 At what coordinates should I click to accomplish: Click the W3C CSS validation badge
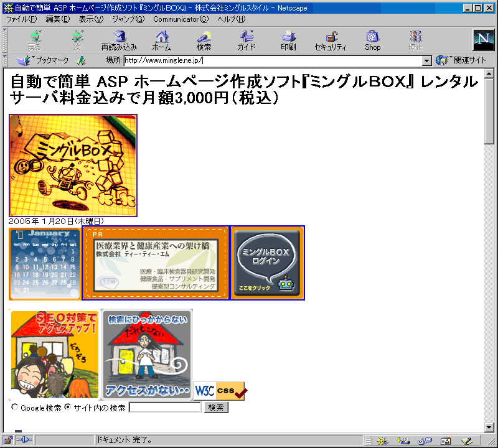pos(220,391)
